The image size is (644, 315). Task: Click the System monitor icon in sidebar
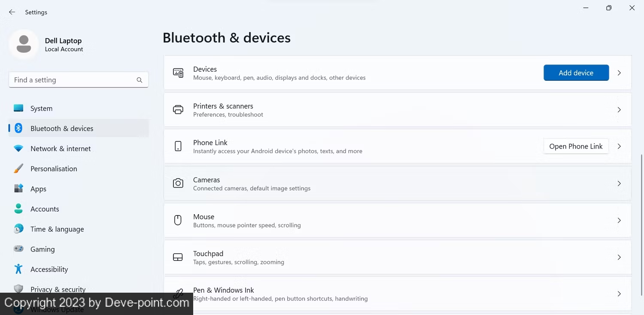click(18, 108)
